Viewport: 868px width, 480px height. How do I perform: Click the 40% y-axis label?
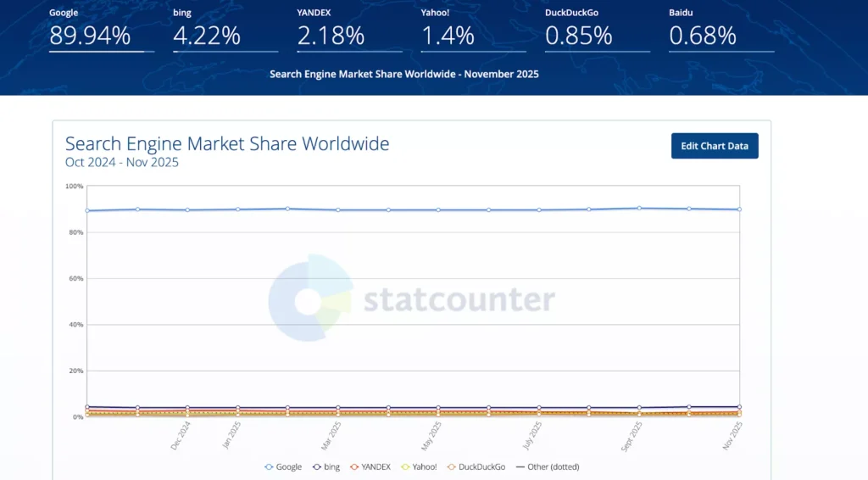[75, 325]
